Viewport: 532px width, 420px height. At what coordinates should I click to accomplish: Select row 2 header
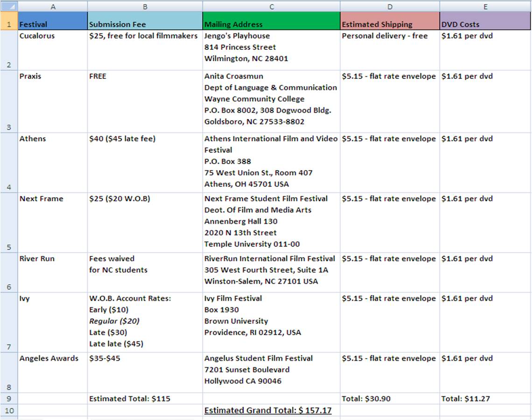coord(9,50)
